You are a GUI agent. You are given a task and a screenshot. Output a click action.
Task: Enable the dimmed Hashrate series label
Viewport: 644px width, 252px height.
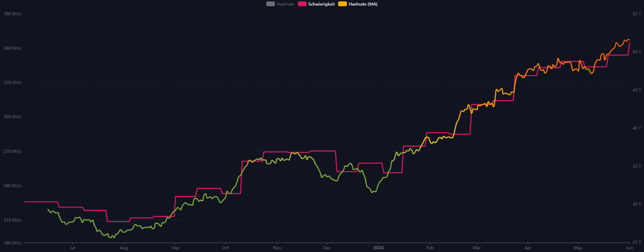(x=285, y=4)
